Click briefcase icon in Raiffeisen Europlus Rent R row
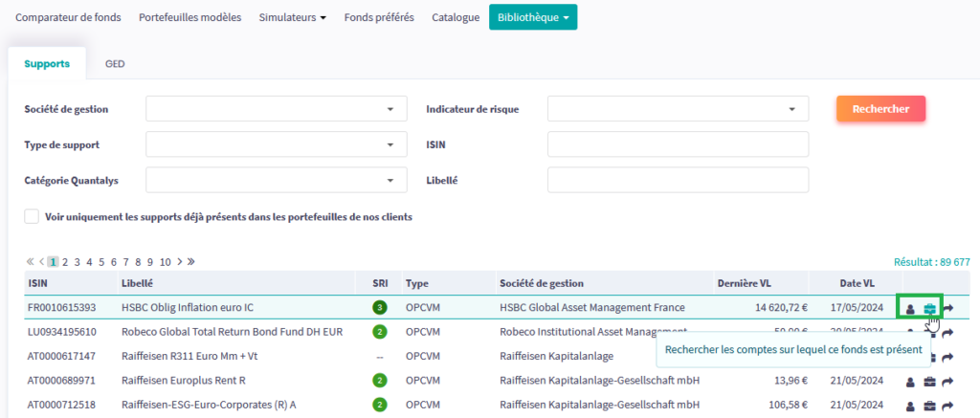The height and width of the screenshot is (418, 980). tap(929, 382)
